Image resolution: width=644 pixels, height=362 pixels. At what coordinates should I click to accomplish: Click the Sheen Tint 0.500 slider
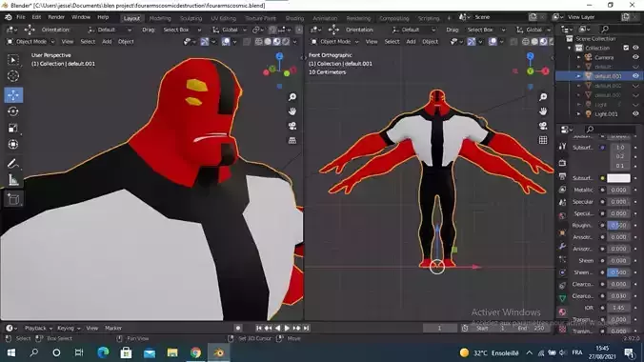pos(618,272)
